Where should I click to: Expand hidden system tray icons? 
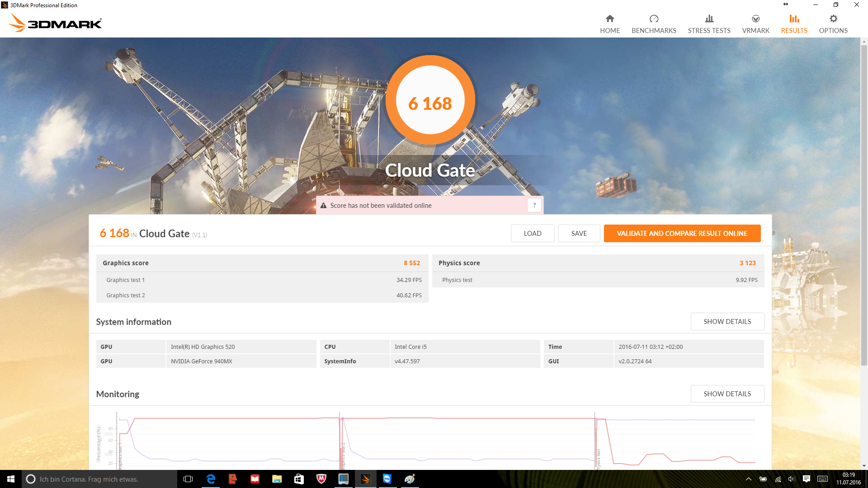tap(748, 479)
